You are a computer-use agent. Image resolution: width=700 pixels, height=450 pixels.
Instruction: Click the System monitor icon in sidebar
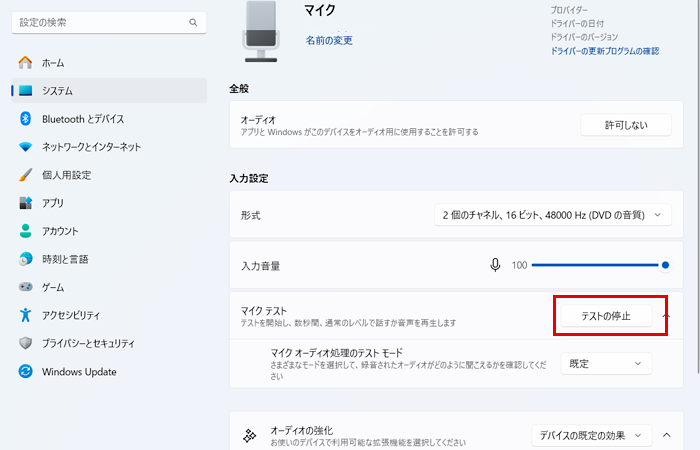25,91
